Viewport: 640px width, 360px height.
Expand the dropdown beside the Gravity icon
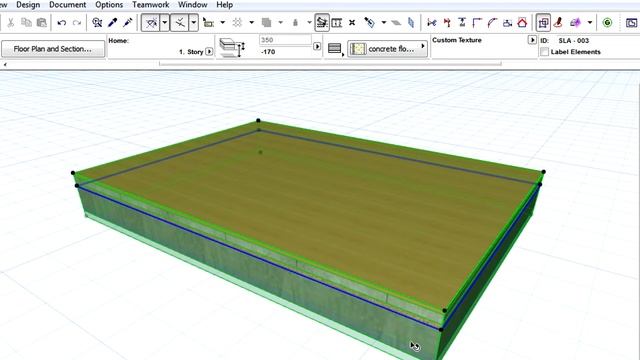point(252,23)
